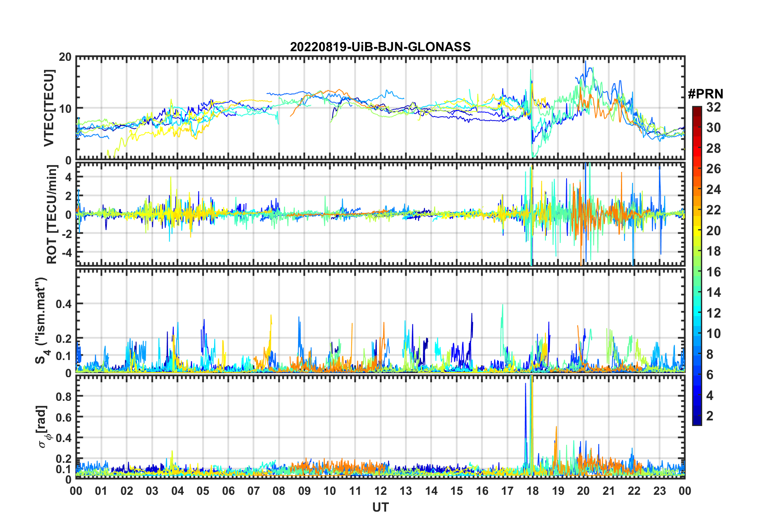Click UT hour label 19
Viewport: 761px width, 532px height.
558,491
